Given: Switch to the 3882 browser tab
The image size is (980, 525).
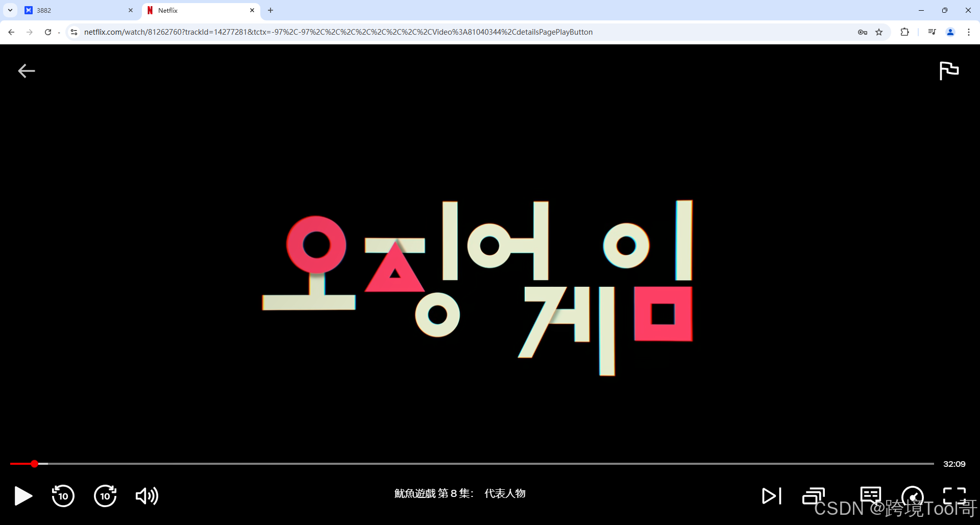Looking at the screenshot, I should click(79, 10).
